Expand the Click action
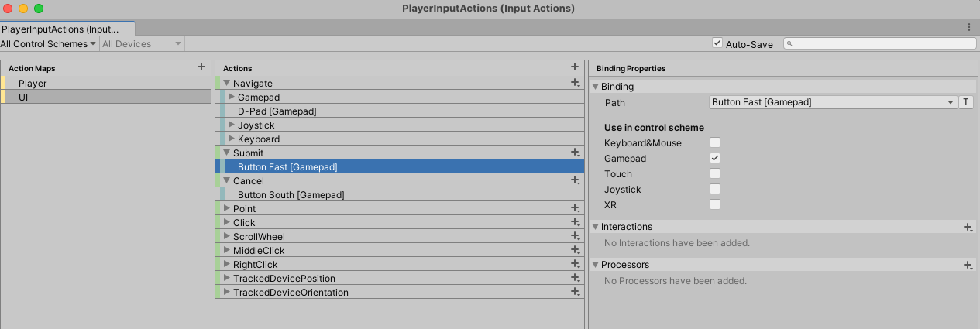 (227, 222)
